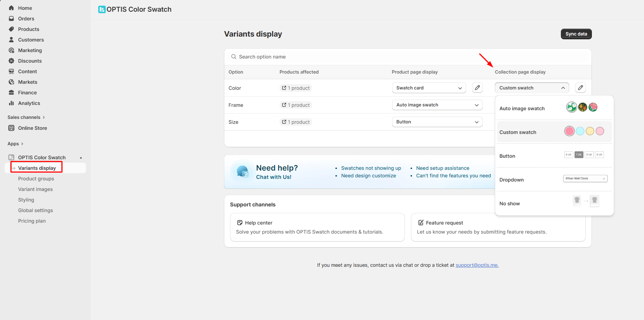
Task: Open Need design customize link
Action: [369, 176]
